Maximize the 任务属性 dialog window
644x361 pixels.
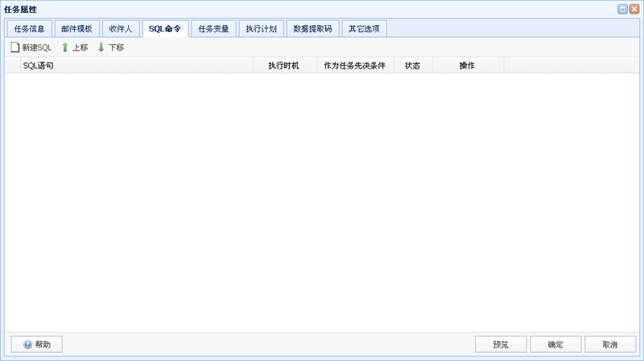tap(622, 9)
